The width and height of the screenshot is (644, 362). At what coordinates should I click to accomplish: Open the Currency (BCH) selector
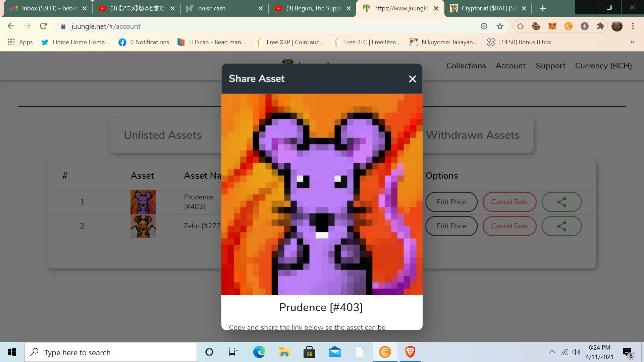pos(603,66)
